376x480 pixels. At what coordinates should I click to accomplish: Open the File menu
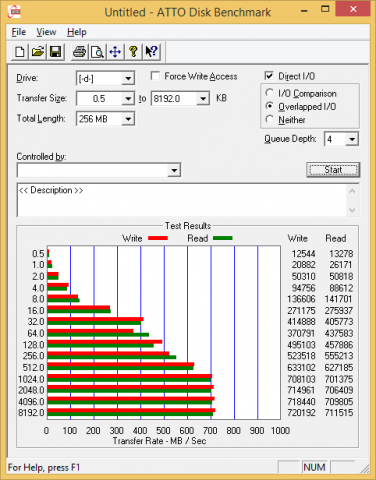19,32
